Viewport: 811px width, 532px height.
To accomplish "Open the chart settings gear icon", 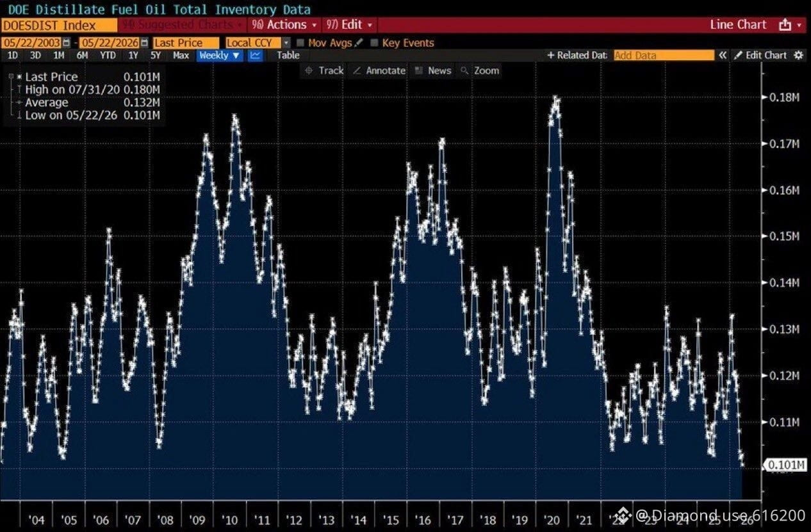I will [x=798, y=55].
